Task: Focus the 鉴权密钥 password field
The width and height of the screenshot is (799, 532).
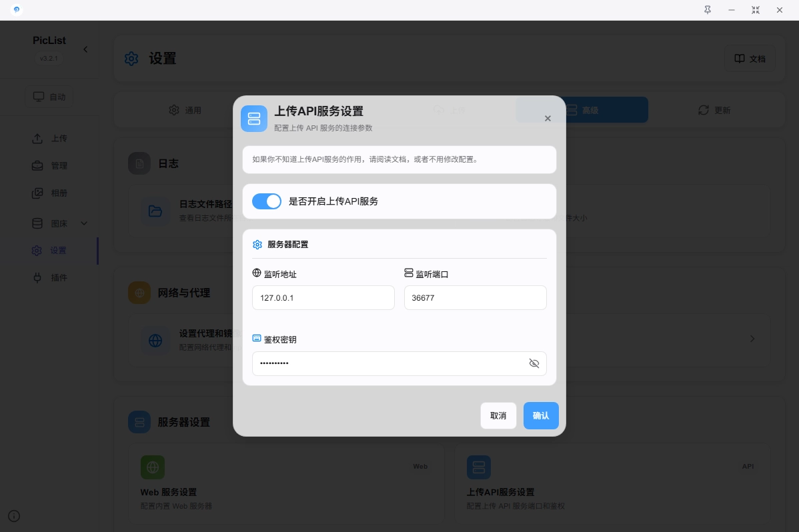Action: (387, 363)
